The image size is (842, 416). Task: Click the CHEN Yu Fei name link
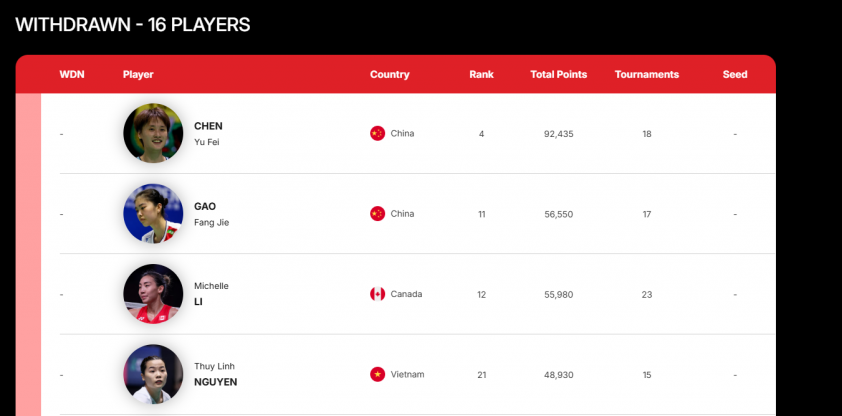pyautogui.click(x=208, y=133)
